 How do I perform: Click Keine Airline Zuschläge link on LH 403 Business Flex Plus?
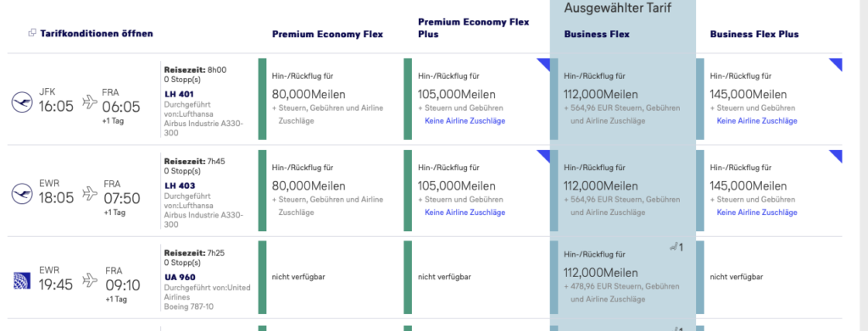click(x=757, y=212)
